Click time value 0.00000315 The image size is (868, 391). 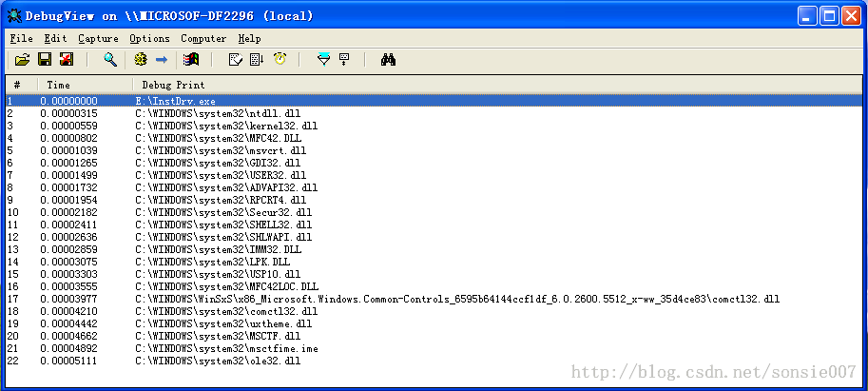pyautogui.click(x=68, y=113)
